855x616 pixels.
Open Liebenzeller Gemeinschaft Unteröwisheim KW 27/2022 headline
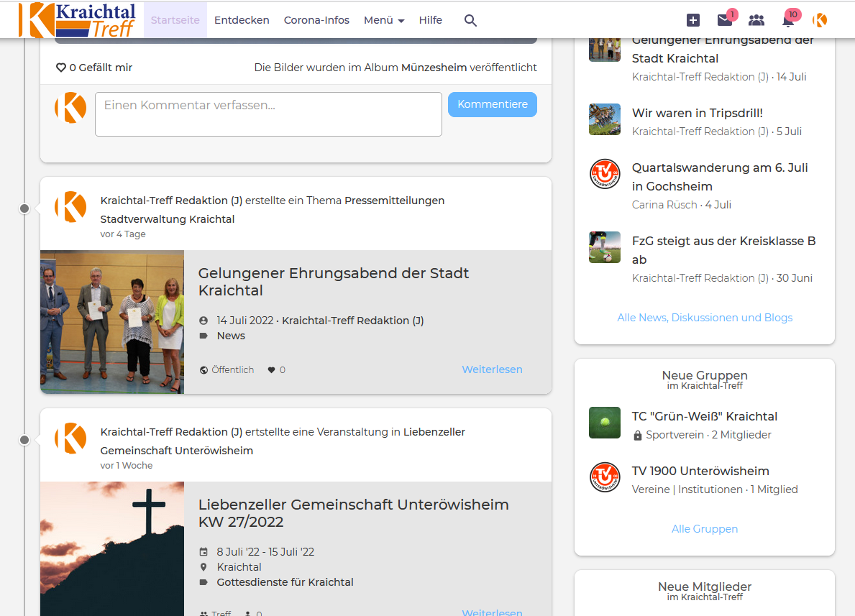click(x=353, y=513)
